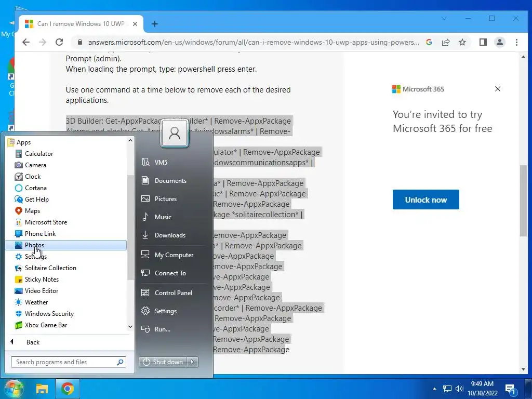Launch the Phone Link icon

click(x=19, y=234)
